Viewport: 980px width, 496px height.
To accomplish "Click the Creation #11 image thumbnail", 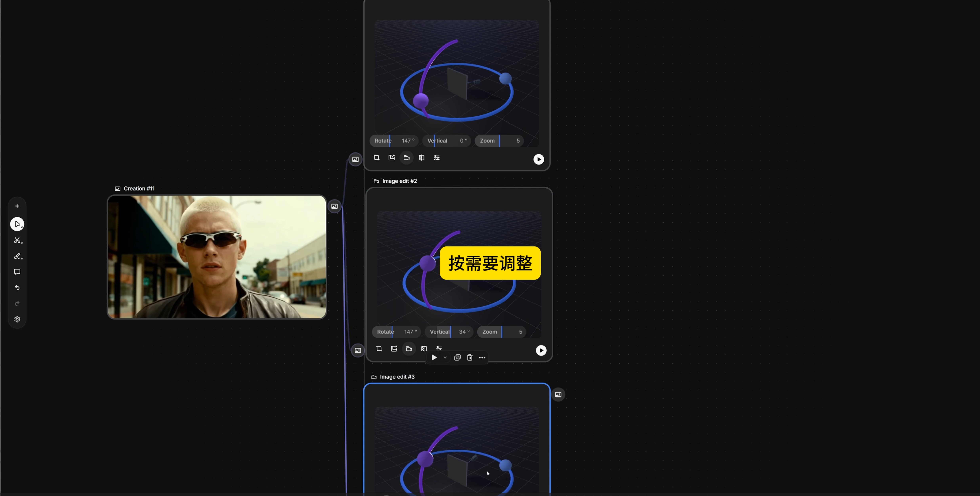I will (x=217, y=257).
